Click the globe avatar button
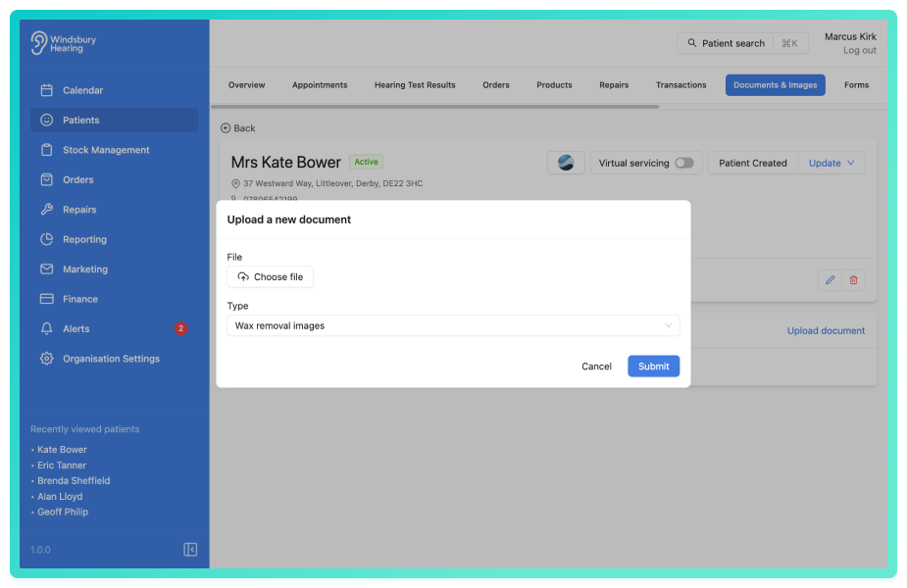 pyautogui.click(x=566, y=163)
